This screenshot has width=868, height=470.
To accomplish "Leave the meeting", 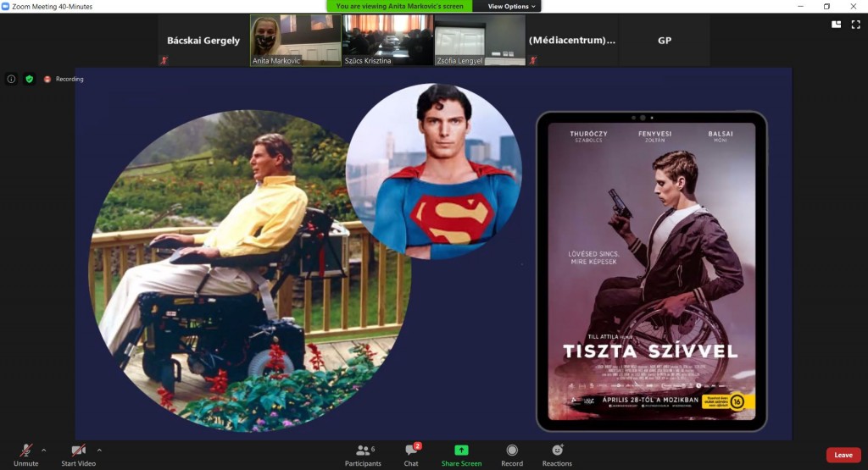I will click(843, 455).
